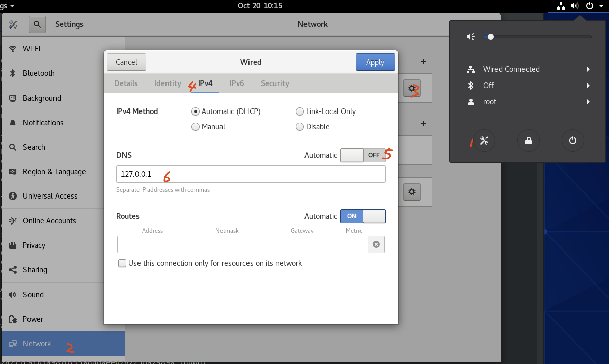Image resolution: width=609 pixels, height=364 pixels.
Task: Click the lock screen icon
Action: 528,141
